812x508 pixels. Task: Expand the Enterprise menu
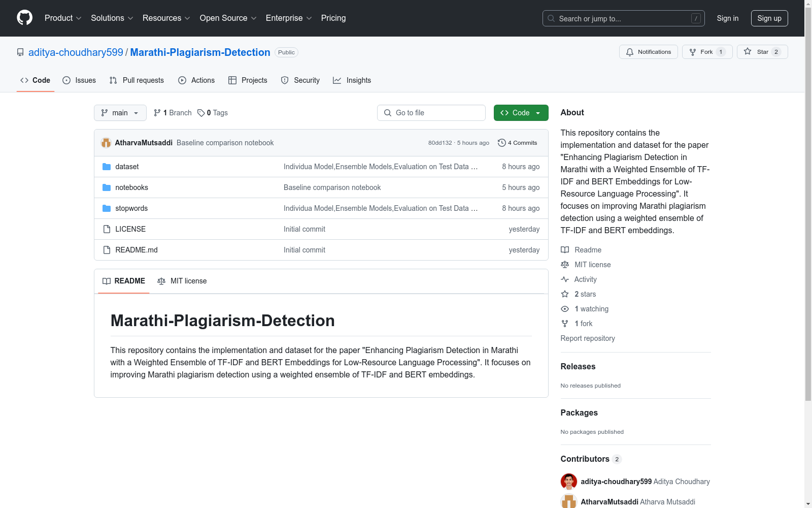(x=289, y=18)
